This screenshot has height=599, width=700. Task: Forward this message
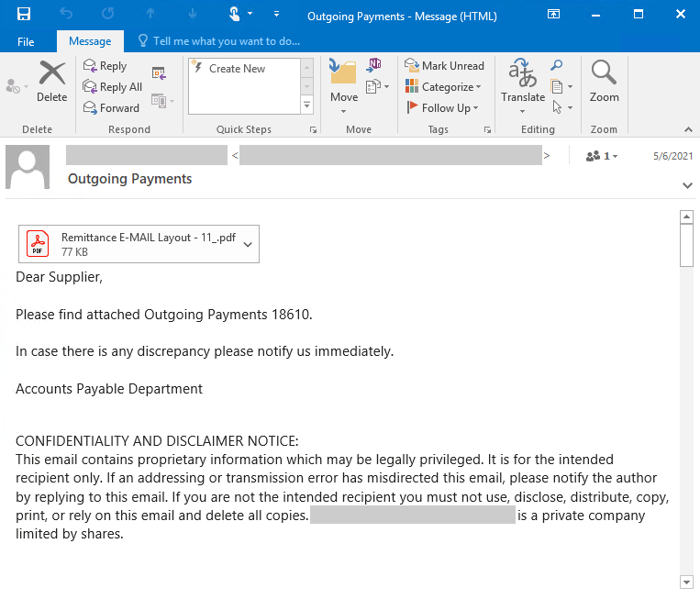(x=110, y=107)
